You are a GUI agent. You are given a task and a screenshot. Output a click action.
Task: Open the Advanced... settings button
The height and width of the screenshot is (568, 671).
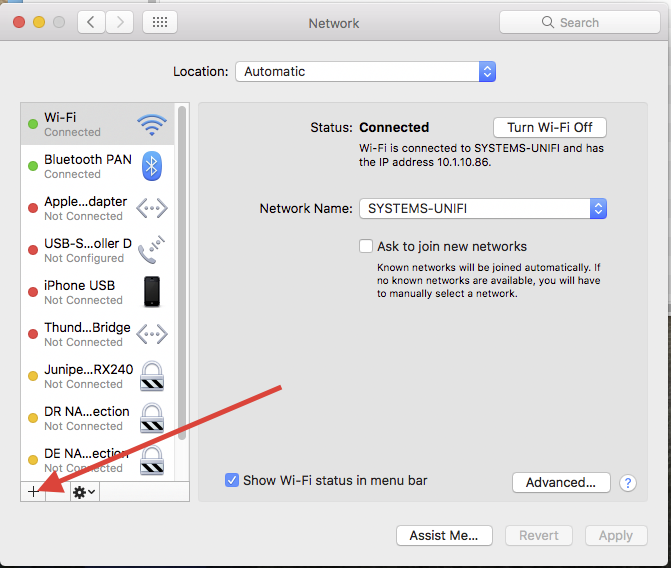point(561,483)
